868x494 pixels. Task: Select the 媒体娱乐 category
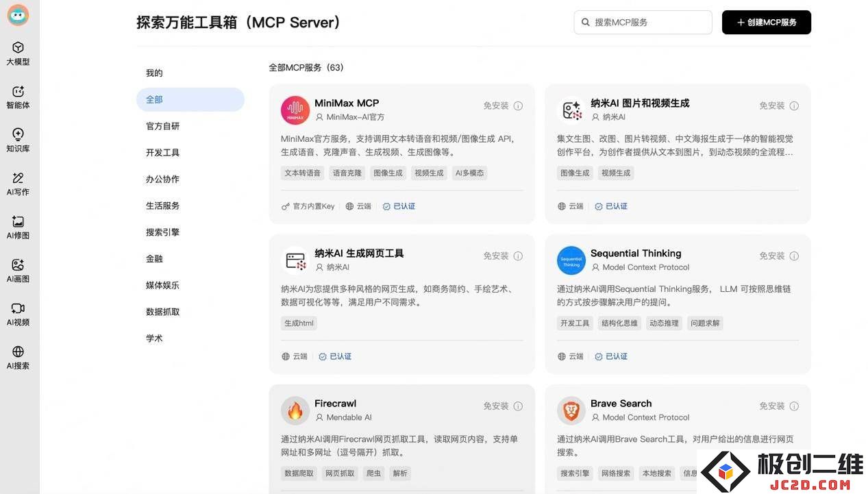pos(190,285)
